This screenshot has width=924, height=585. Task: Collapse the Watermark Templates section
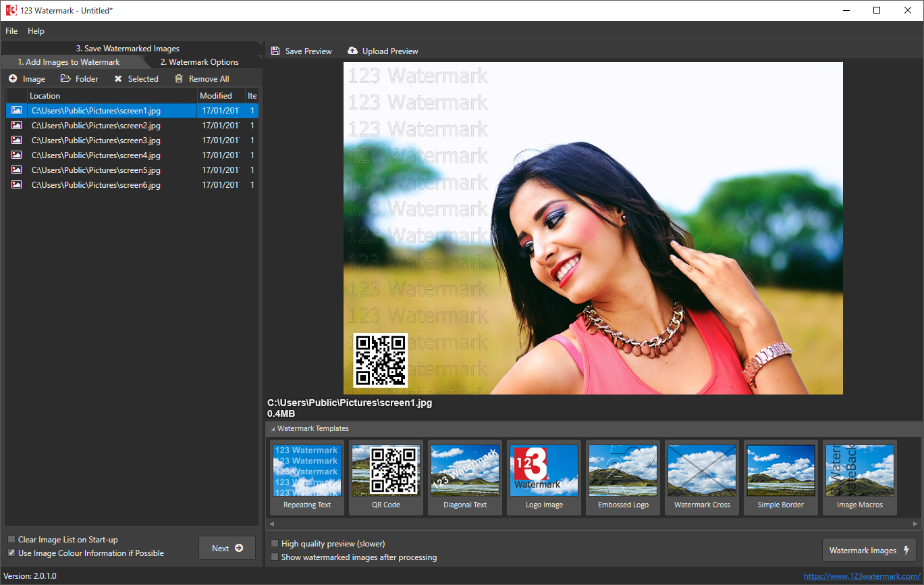(273, 429)
